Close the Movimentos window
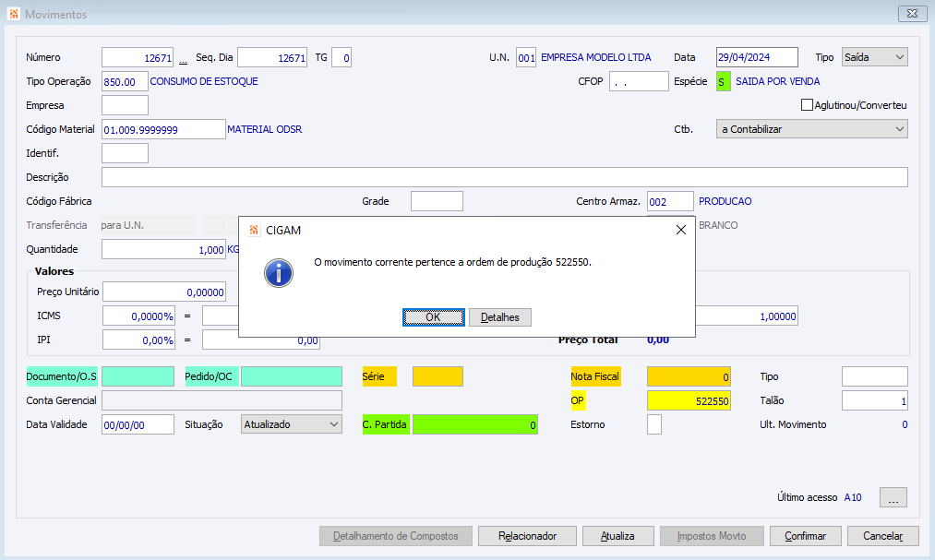935x560 pixels. tap(912, 14)
